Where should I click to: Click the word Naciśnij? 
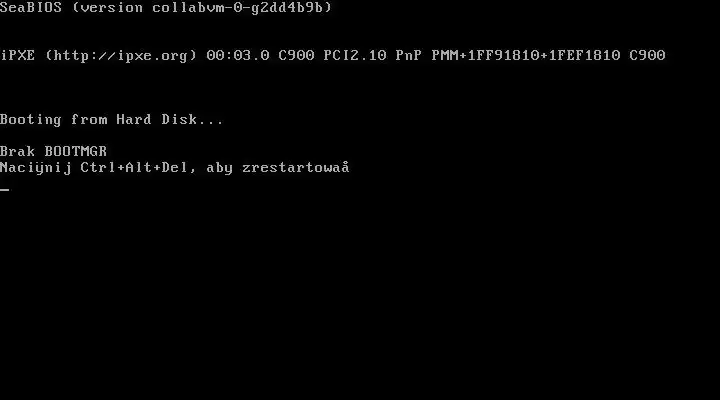pyautogui.click(x=36, y=168)
